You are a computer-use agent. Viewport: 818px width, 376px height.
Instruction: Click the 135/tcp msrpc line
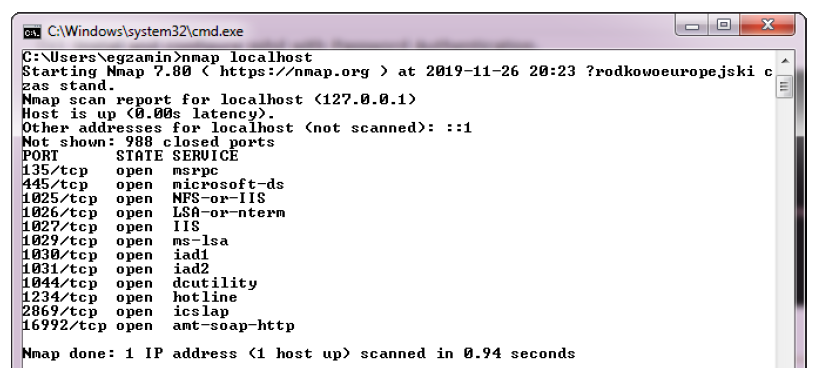[121, 171]
